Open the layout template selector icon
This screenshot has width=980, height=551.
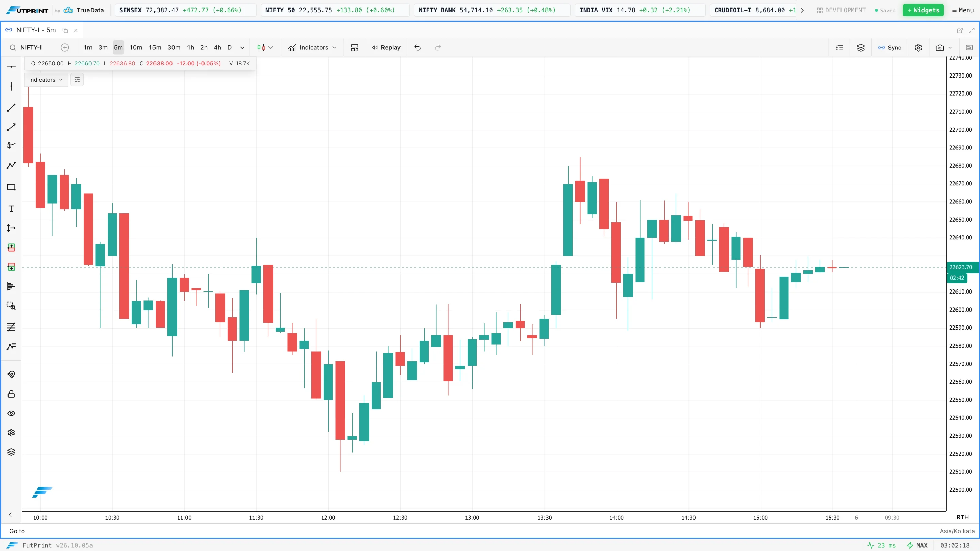(355, 48)
